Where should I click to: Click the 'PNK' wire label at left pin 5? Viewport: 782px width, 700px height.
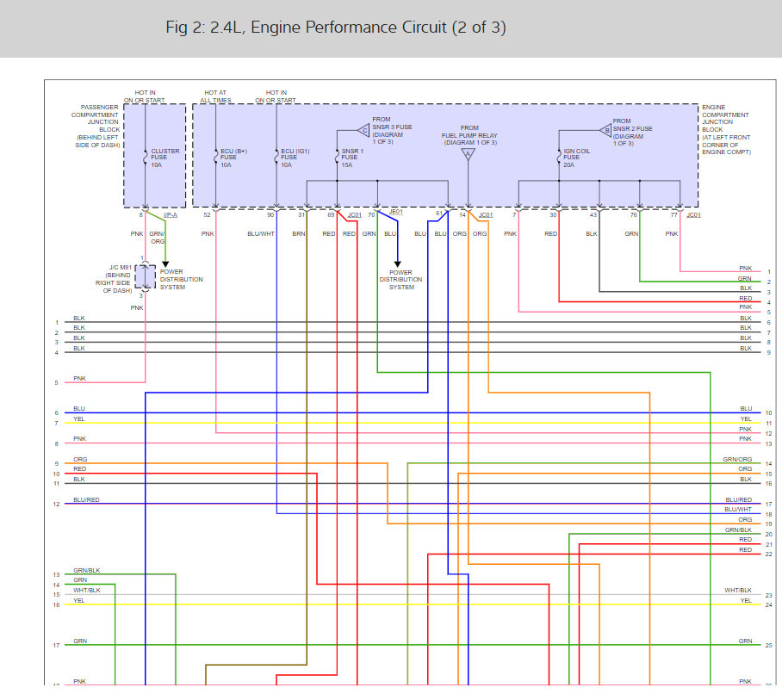(80, 379)
